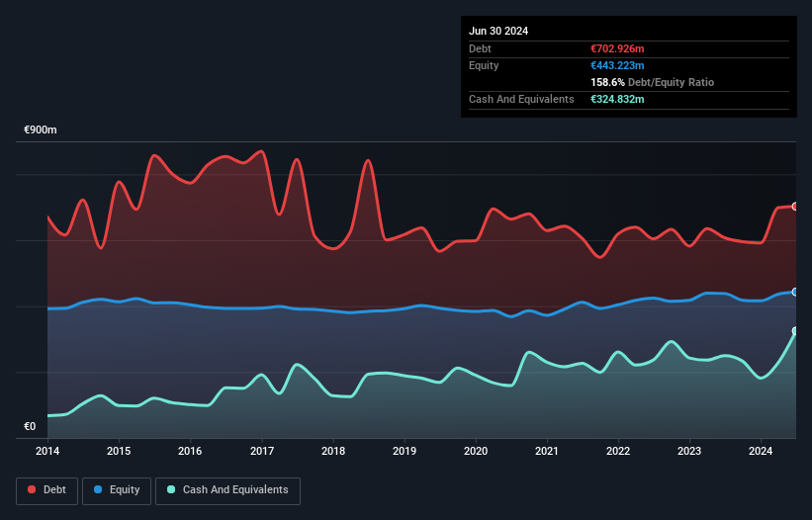812x520 pixels.
Task: Click the Debt label in tooltip
Action: pyautogui.click(x=480, y=48)
